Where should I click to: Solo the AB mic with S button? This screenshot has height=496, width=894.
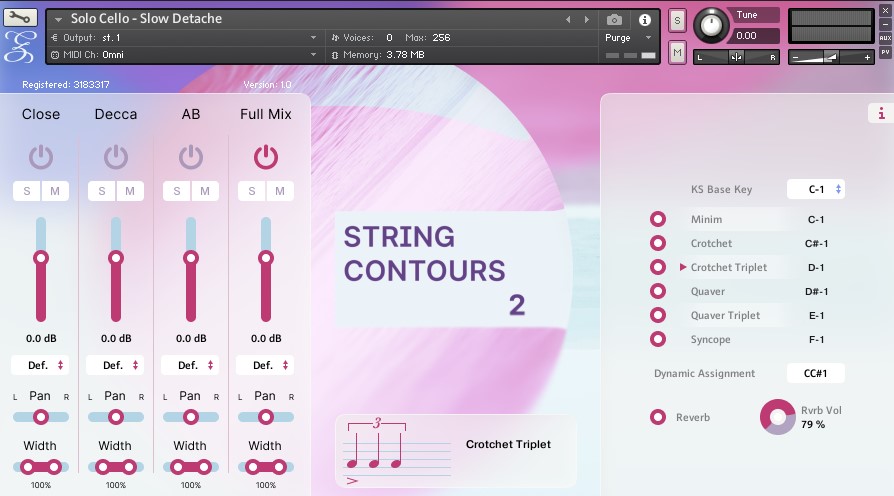(x=177, y=191)
